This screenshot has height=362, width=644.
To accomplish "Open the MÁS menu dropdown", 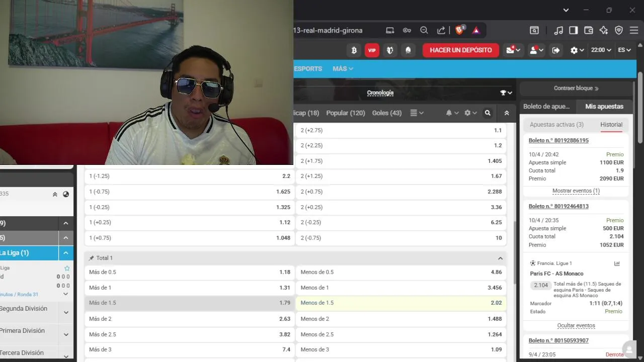I will coord(343,68).
